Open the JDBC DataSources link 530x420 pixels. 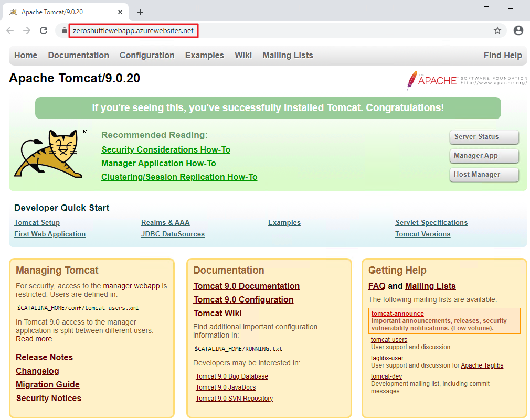tap(173, 234)
